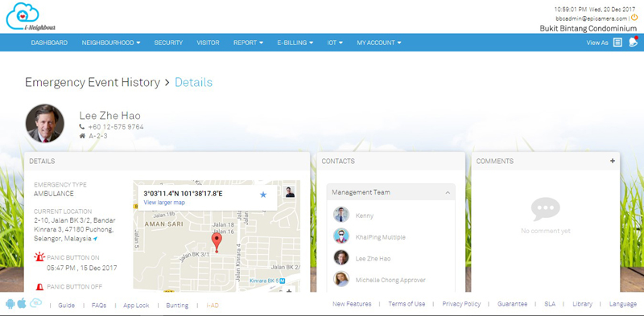This screenshot has width=644, height=316.
Task: Click the power logout icon
Action: [x=634, y=17]
